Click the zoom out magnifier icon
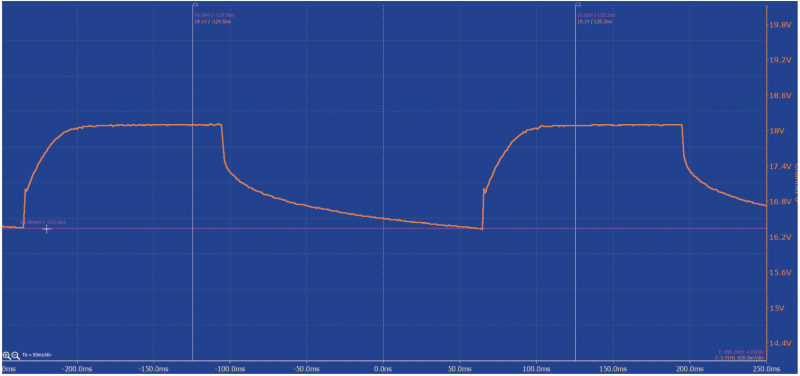 click(15, 355)
